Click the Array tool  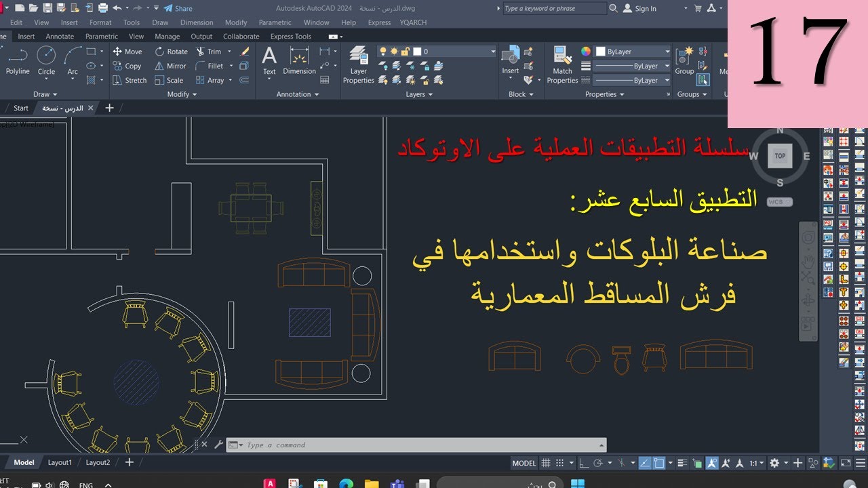coord(210,80)
